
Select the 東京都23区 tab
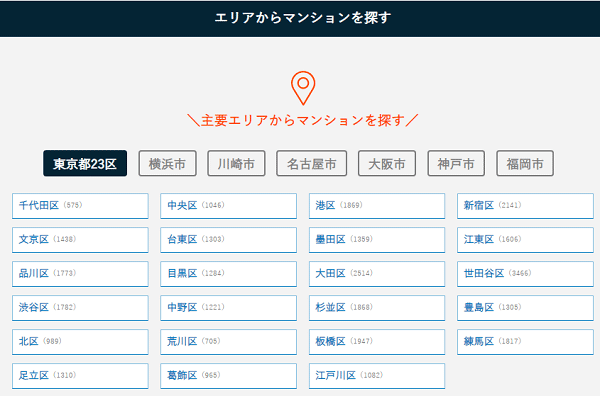(85, 163)
